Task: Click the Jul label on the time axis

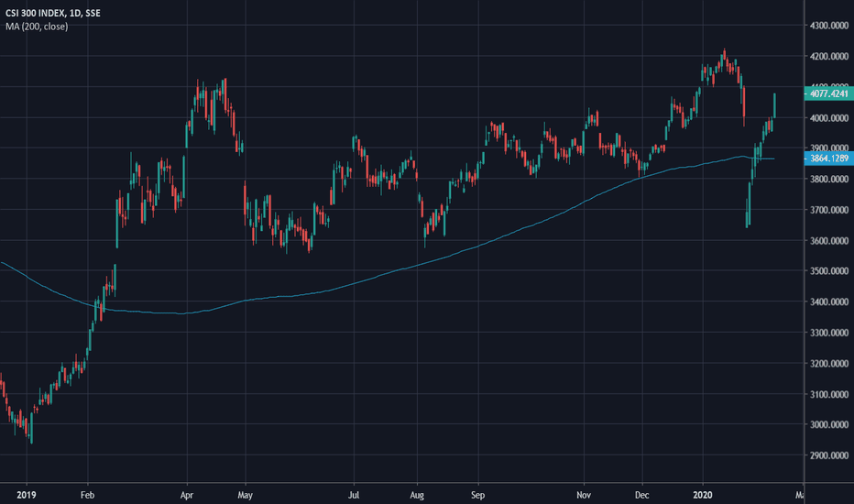Action: pyautogui.click(x=354, y=495)
